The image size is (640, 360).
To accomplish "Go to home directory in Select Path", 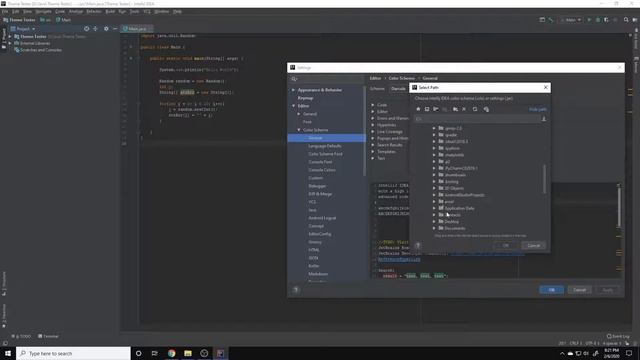I will click(x=418, y=109).
